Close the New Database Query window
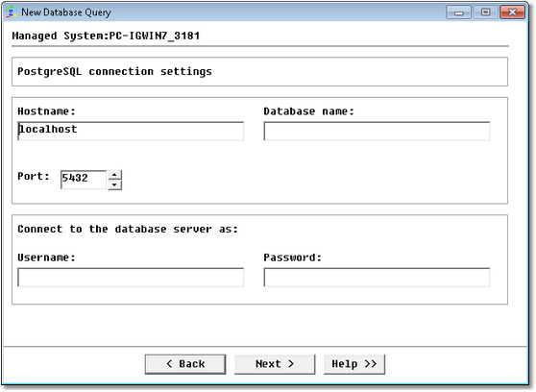 point(512,12)
